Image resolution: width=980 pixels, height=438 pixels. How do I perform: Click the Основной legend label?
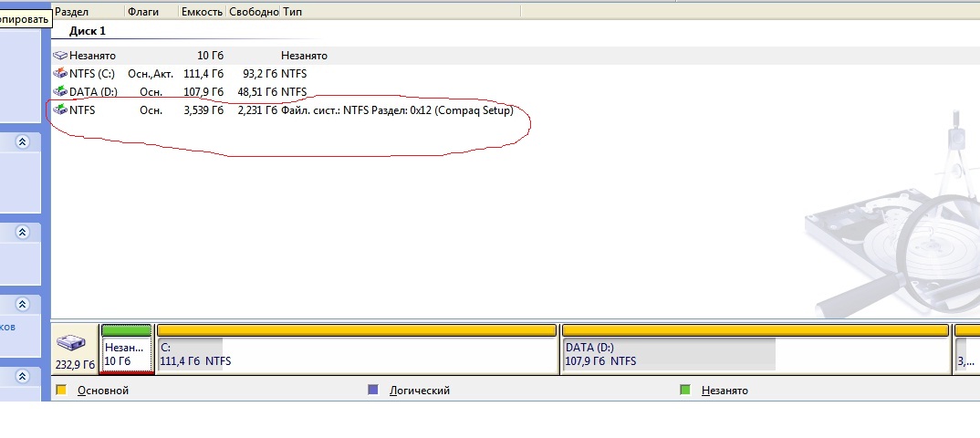pos(103,391)
